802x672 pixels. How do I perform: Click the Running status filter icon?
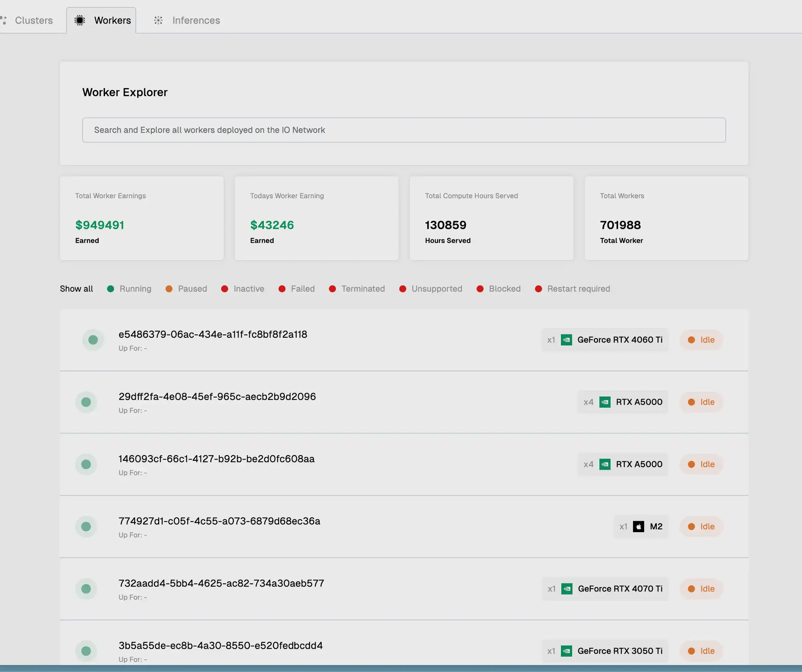(x=110, y=289)
